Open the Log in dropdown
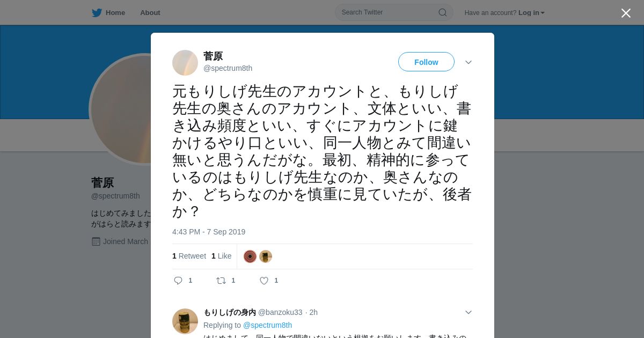The image size is (644, 338). pos(531,13)
